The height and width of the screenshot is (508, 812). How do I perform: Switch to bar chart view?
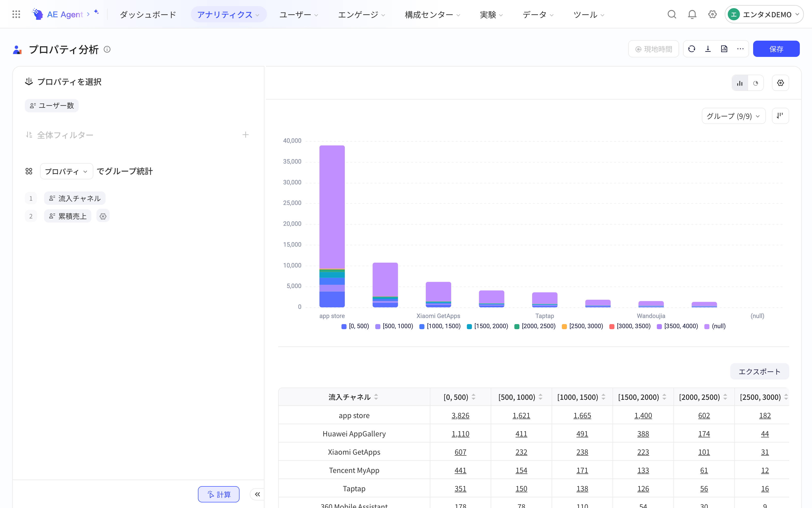(740, 83)
